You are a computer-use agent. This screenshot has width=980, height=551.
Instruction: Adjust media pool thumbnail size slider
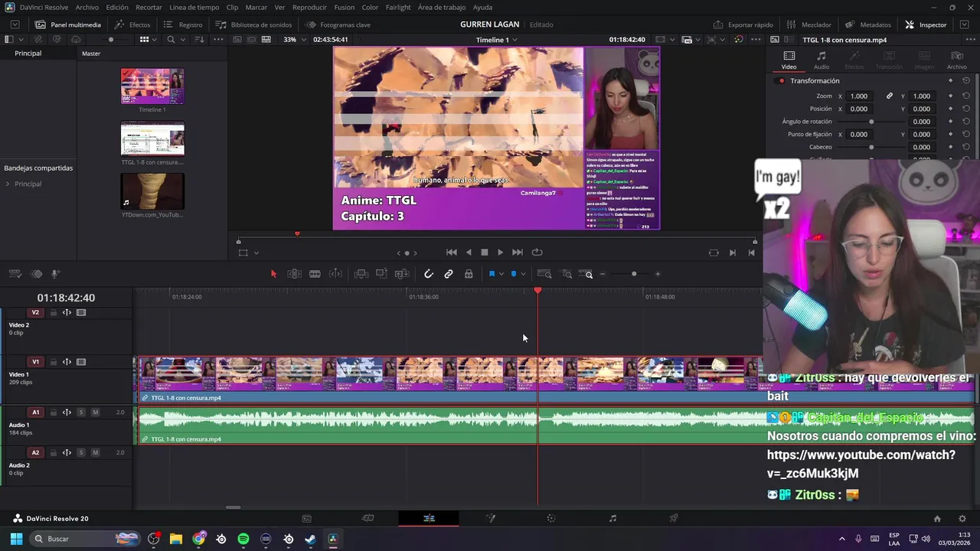[x=111, y=39]
